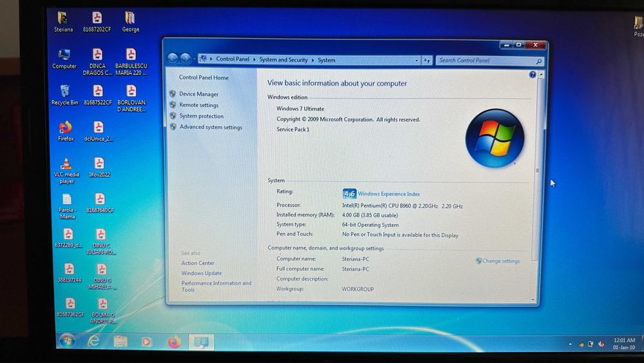Open Windows Media Player from the taskbar
The width and height of the screenshot is (644, 363).
[147, 342]
